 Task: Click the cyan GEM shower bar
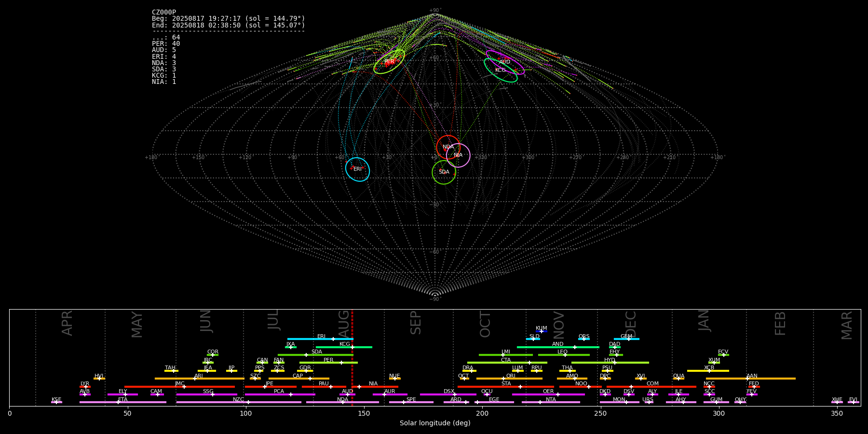(x=626, y=339)
